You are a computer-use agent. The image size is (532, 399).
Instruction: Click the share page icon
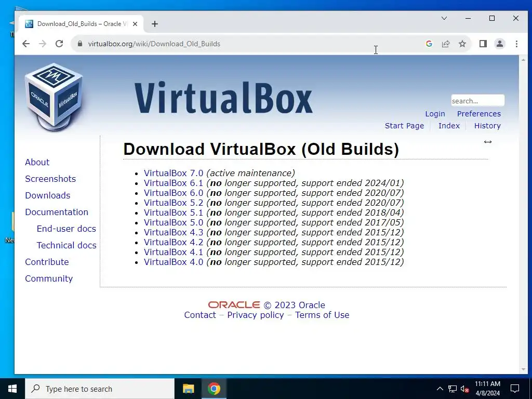tap(445, 44)
